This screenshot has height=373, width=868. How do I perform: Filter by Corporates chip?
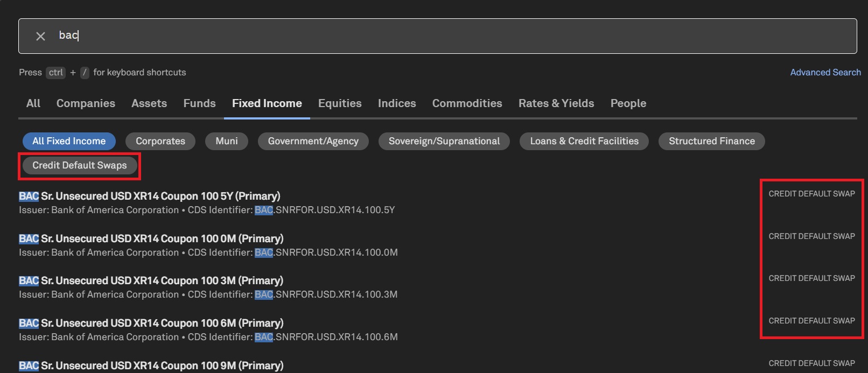[160, 141]
